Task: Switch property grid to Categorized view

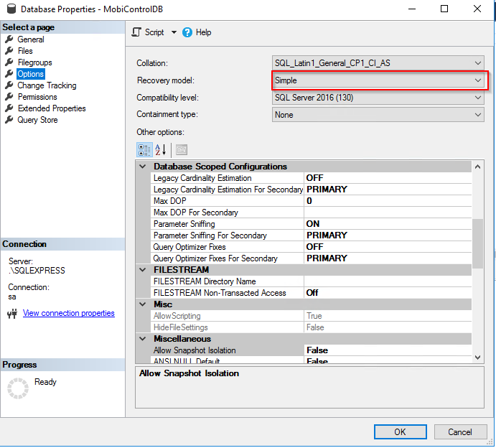Action: (x=144, y=149)
